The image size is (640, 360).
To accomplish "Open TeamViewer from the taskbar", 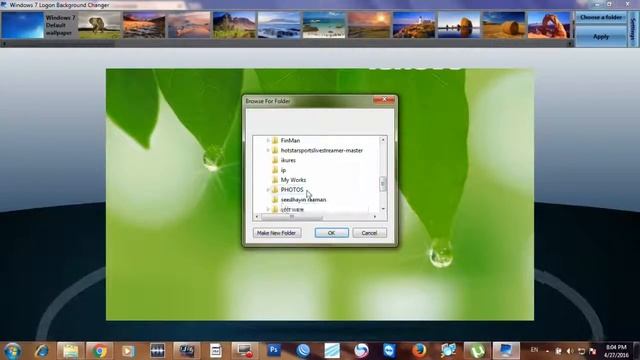I will [390, 351].
